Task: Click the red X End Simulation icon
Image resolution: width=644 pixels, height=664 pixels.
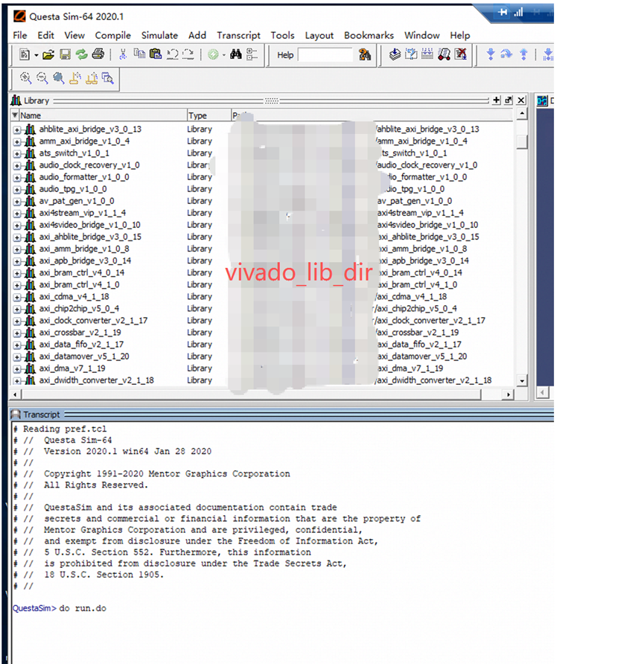Action: (x=461, y=54)
